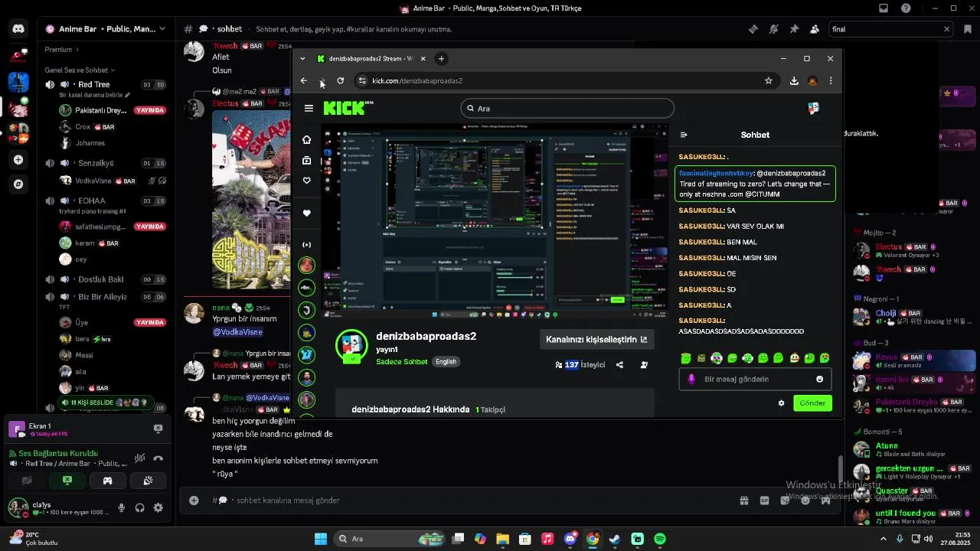Open Chrome tab search chevron
Viewport: 980px width, 551px height.
(x=302, y=59)
